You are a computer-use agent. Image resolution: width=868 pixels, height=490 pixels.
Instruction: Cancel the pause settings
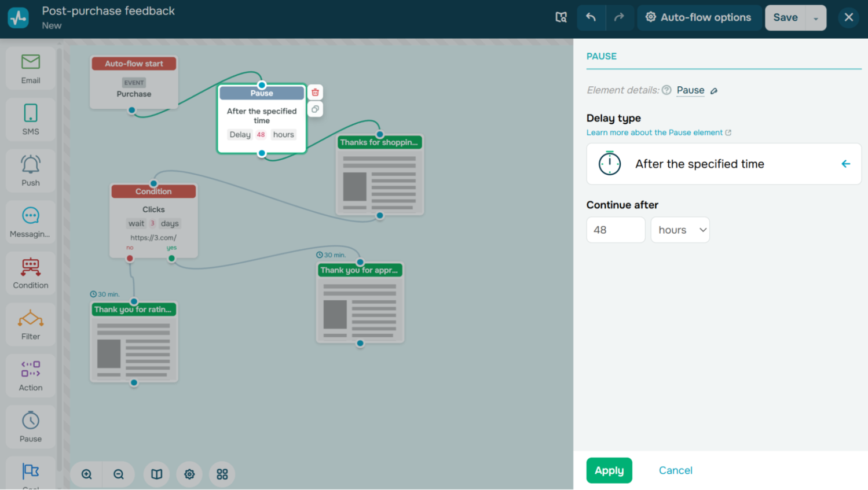pos(676,470)
